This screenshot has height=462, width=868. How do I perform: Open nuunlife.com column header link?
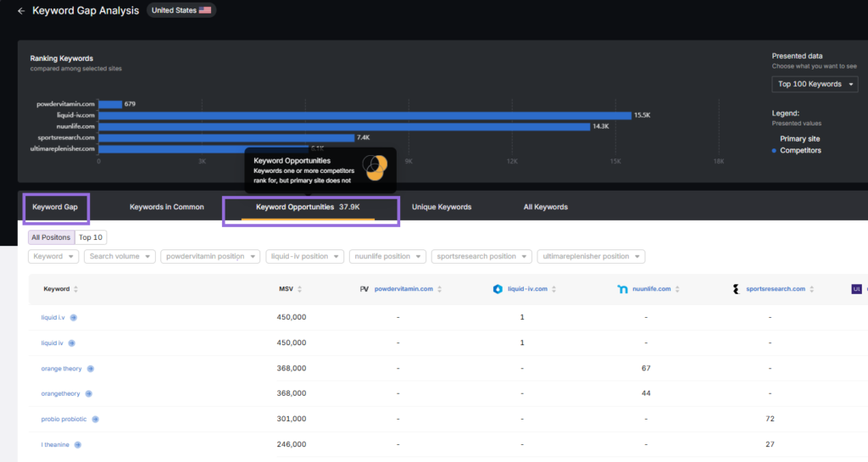(x=652, y=289)
